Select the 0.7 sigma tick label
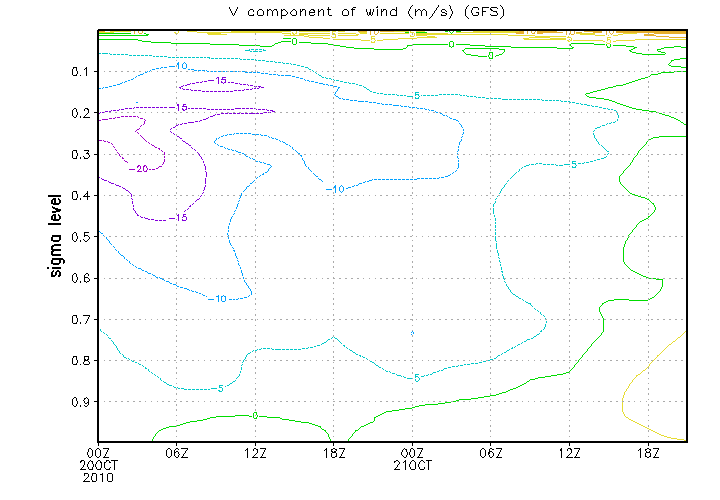The height and width of the screenshot is (500, 720). [81, 319]
